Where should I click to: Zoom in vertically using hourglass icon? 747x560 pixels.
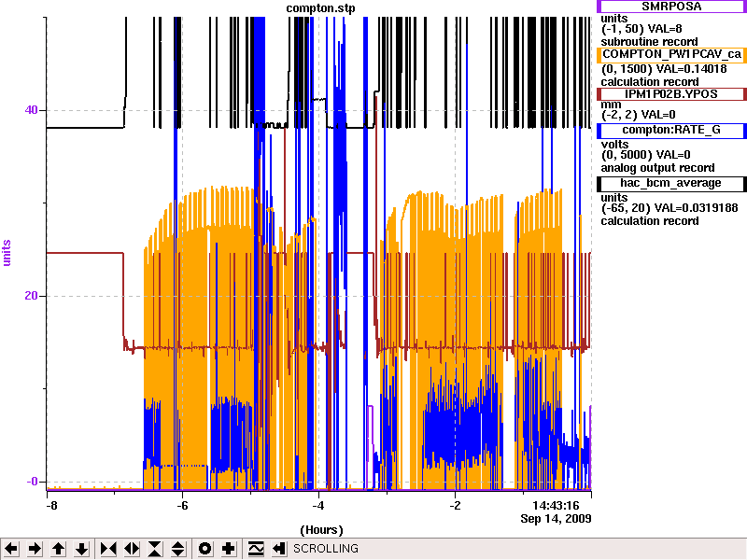(x=155, y=549)
